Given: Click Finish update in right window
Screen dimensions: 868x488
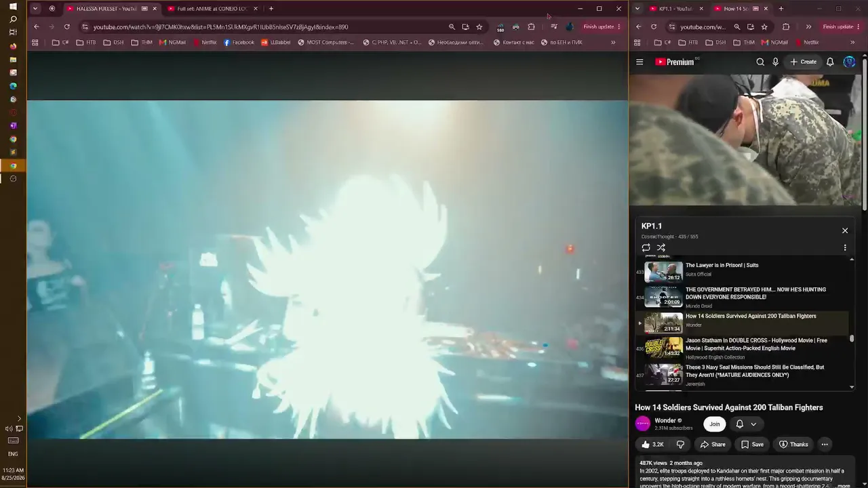Looking at the screenshot, I should coord(841,27).
